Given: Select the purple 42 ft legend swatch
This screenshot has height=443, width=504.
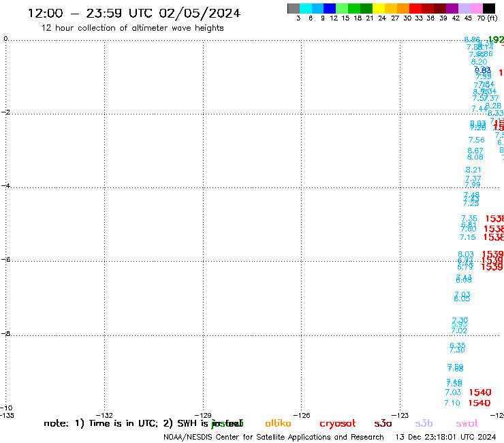Looking at the screenshot, I should coord(452,8).
